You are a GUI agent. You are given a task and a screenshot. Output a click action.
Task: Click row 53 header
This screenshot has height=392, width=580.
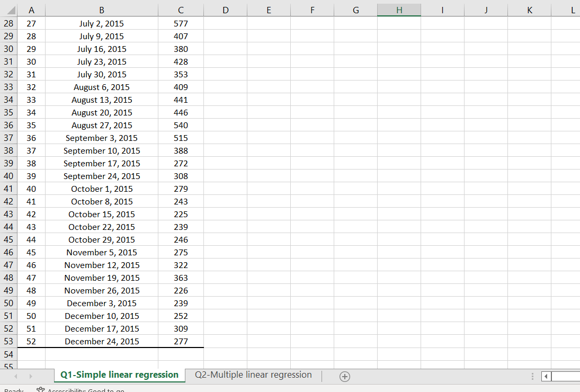coord(8,341)
